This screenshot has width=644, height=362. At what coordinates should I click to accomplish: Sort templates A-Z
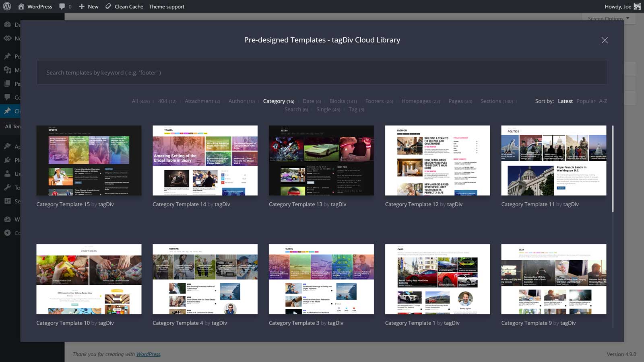pos(603,101)
